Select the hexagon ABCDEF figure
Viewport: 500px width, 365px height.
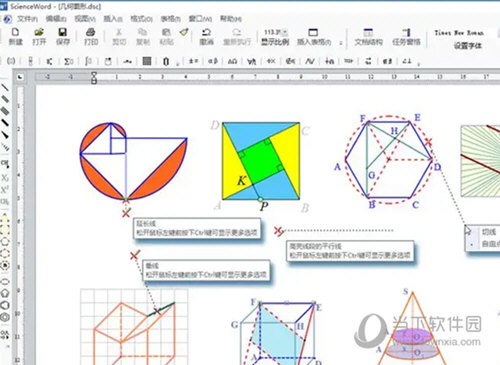389,160
